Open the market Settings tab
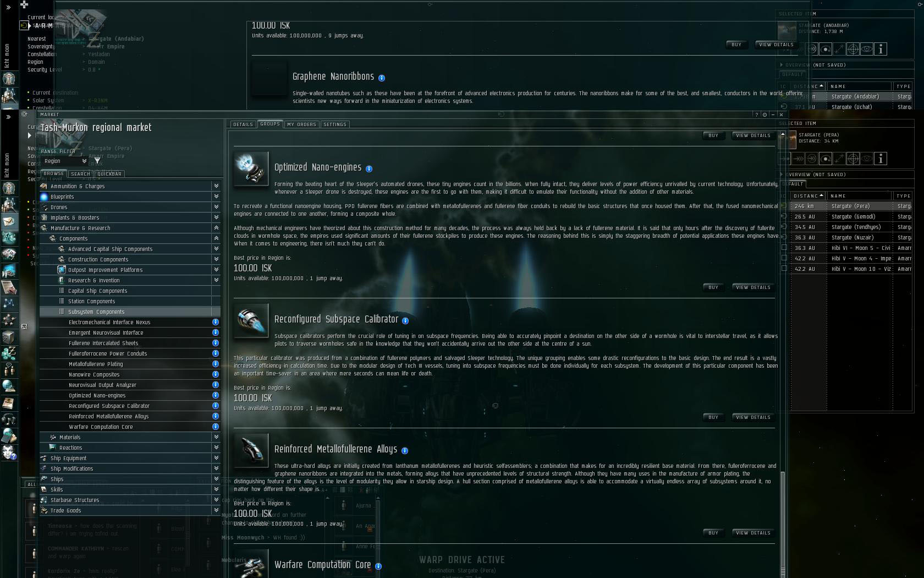 click(x=335, y=124)
